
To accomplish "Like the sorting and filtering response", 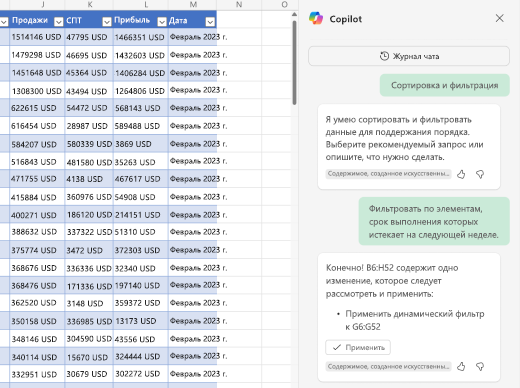I will coord(461,174).
